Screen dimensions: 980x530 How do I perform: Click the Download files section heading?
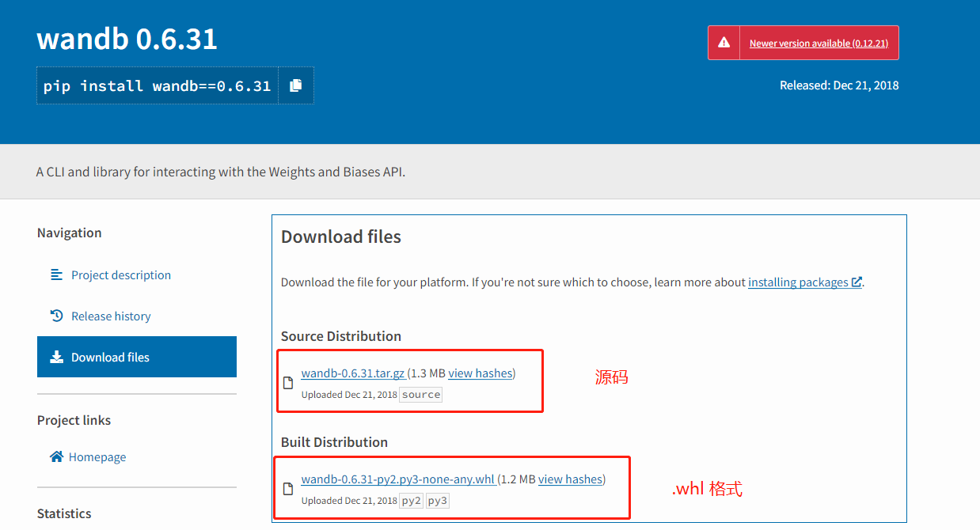point(341,237)
